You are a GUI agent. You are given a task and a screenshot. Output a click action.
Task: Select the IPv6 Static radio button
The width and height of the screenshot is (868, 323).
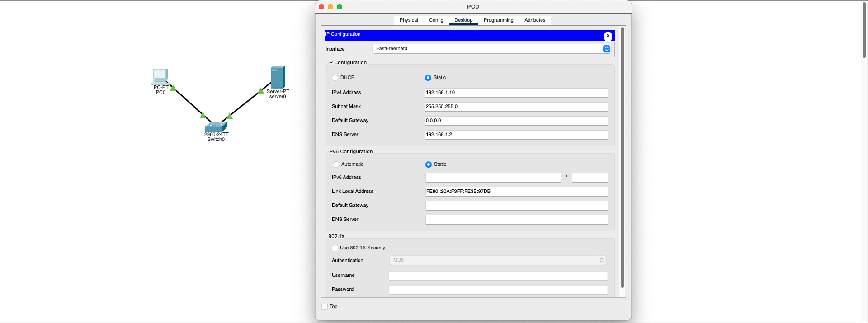coord(429,164)
